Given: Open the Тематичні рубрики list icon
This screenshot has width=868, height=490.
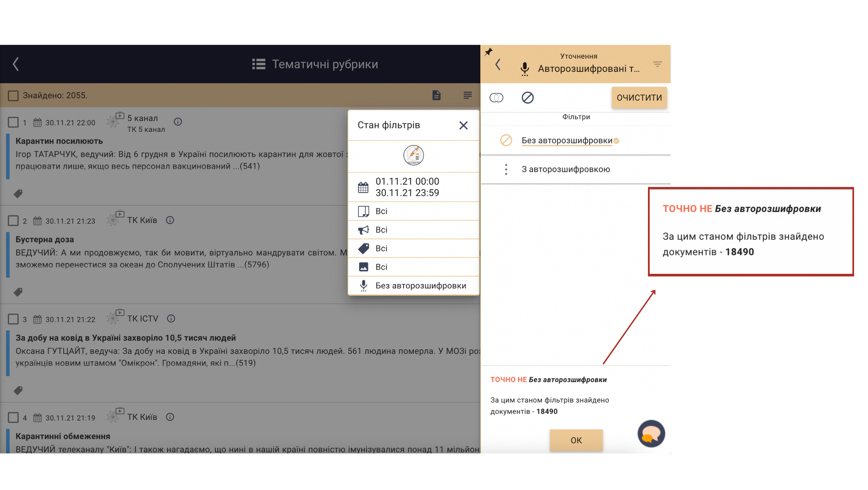Looking at the screenshot, I should 259,64.
